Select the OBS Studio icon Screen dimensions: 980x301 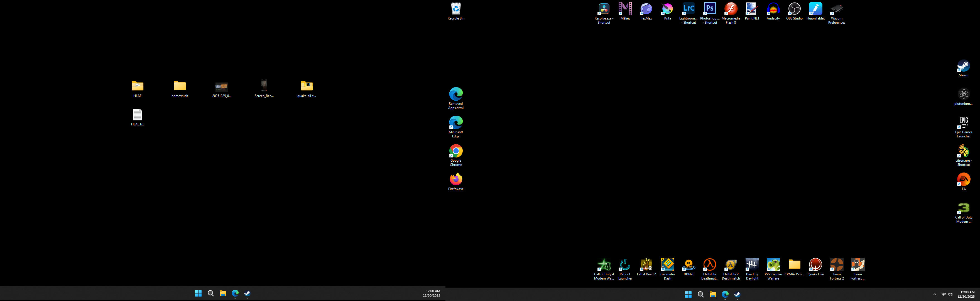(x=794, y=9)
